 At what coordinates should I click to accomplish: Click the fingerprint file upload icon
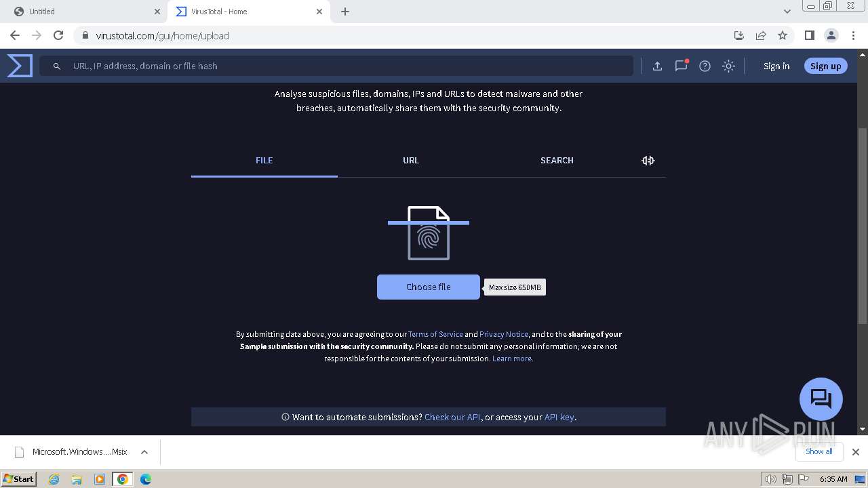click(429, 233)
